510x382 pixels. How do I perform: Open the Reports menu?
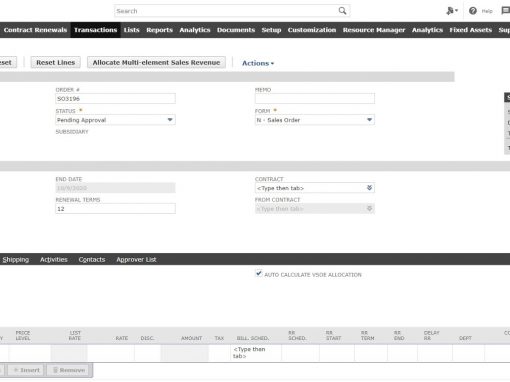tap(159, 30)
